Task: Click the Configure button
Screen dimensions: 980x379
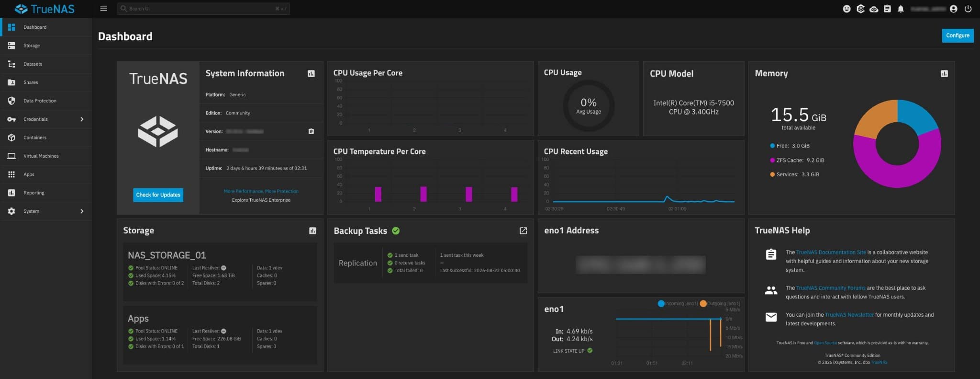Action: point(958,35)
